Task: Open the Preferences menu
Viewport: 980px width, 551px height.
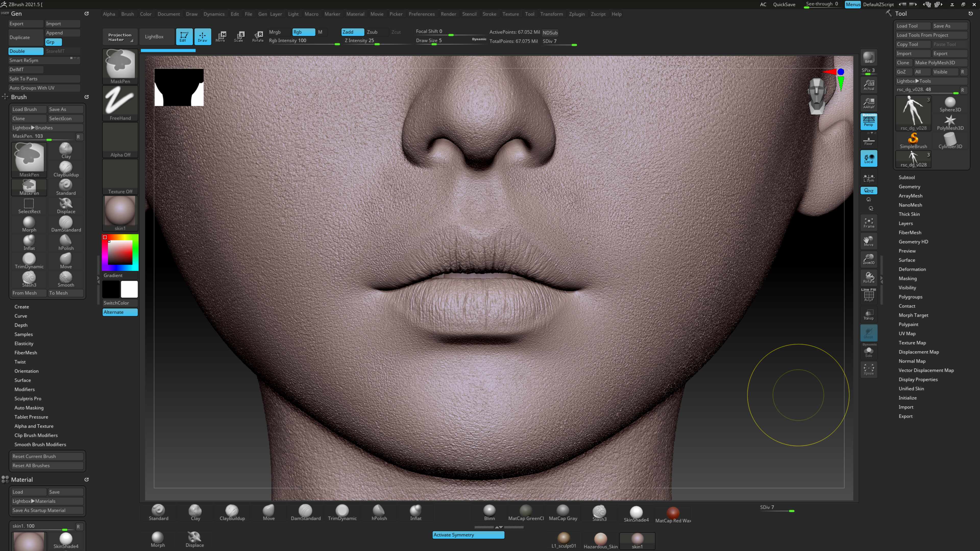Action: [422, 14]
